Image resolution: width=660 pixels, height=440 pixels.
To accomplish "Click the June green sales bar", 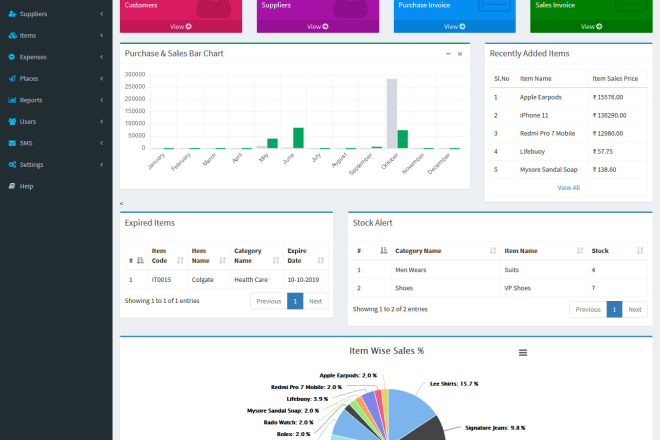I will pyautogui.click(x=298, y=138).
